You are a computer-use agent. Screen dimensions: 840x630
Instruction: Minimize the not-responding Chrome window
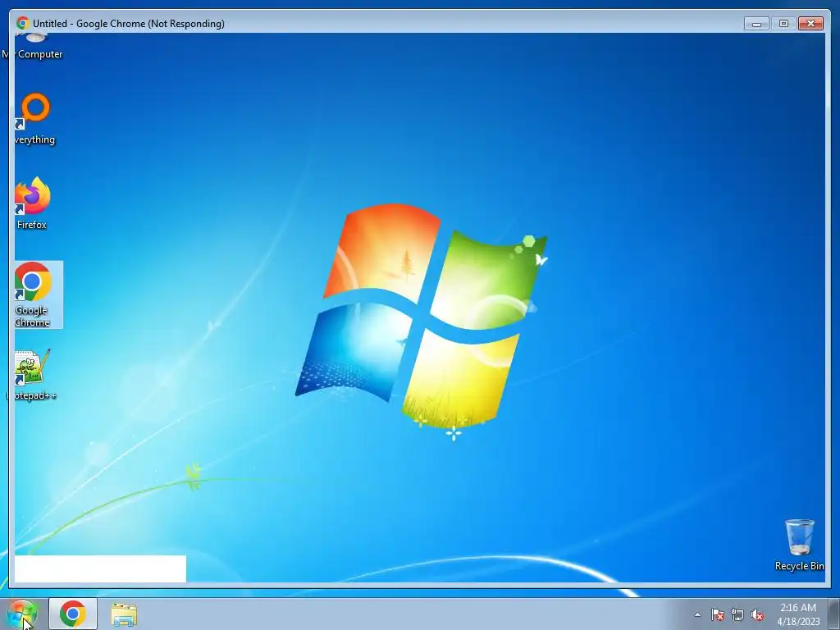756,24
